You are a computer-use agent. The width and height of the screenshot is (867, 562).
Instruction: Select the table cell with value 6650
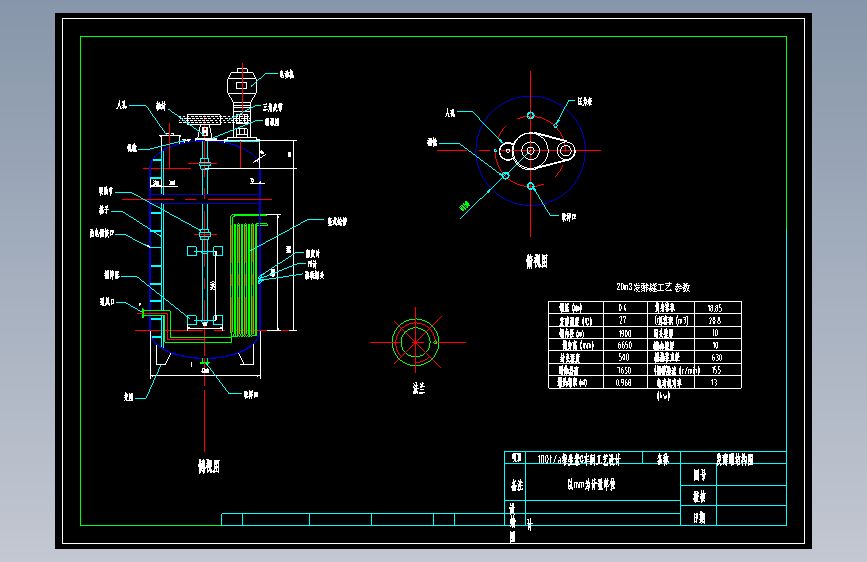[625, 345]
